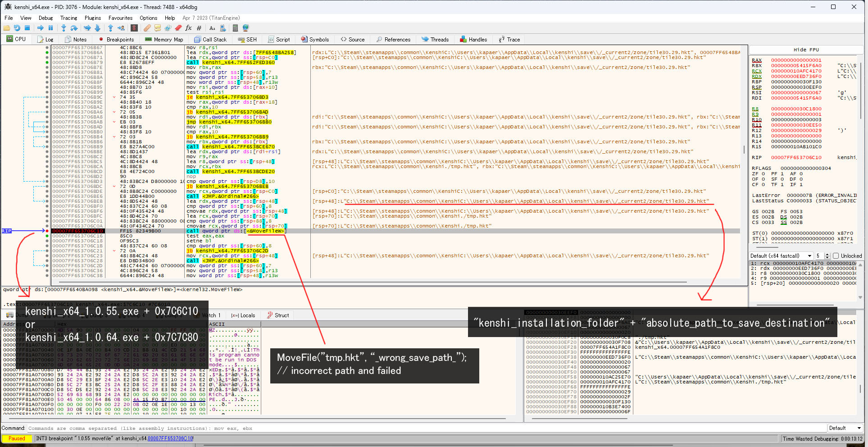
Task: Open the Default (x64 fastcall) calling convention dropdown
Action: pos(781,256)
